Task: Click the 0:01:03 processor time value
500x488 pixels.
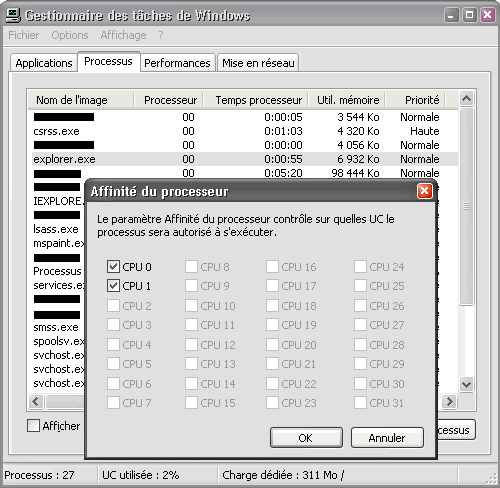Action: click(x=283, y=131)
